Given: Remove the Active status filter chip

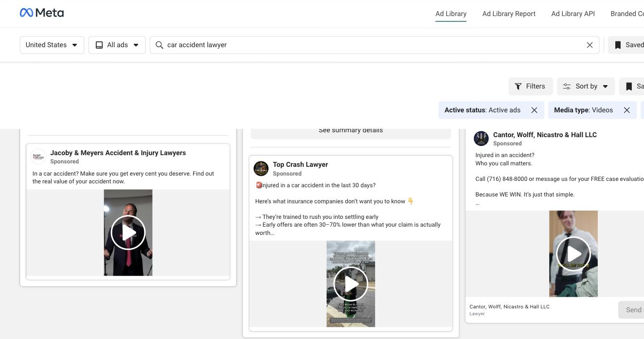Looking at the screenshot, I should pyautogui.click(x=534, y=110).
